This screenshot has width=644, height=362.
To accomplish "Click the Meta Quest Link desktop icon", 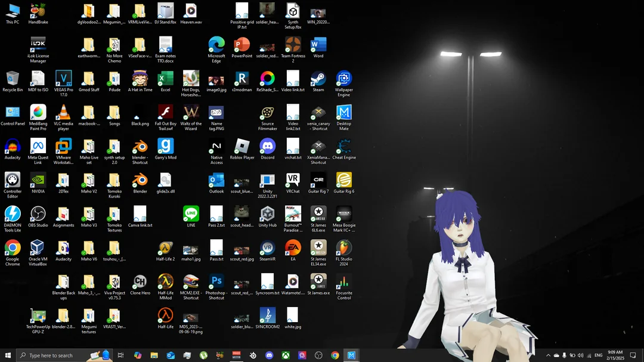I will click(x=38, y=151).
